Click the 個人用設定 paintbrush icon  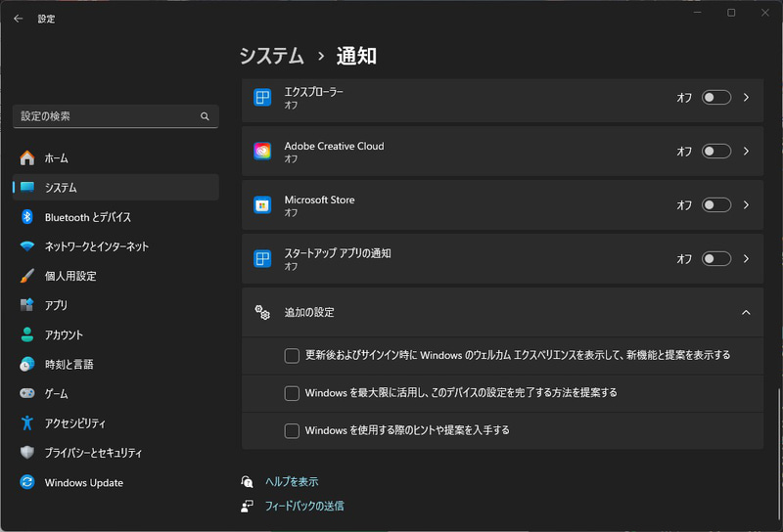pos(27,276)
